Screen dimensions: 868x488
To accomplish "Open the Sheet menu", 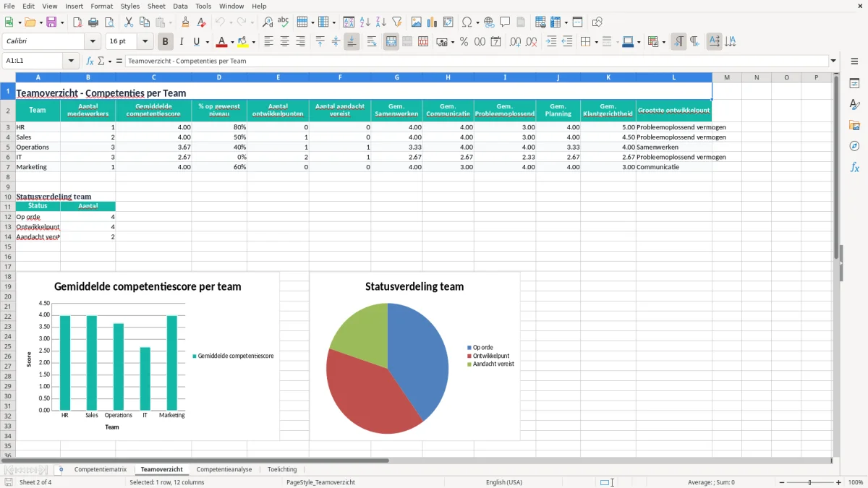I will [x=156, y=6].
